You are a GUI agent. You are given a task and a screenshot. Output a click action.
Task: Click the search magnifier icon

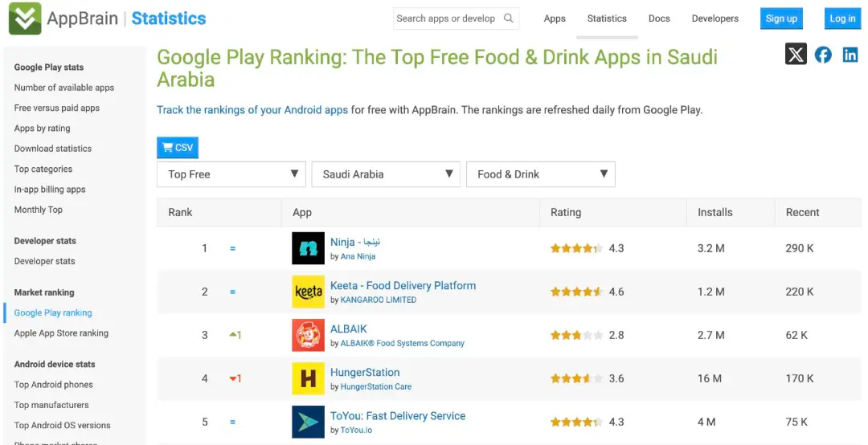click(x=509, y=18)
